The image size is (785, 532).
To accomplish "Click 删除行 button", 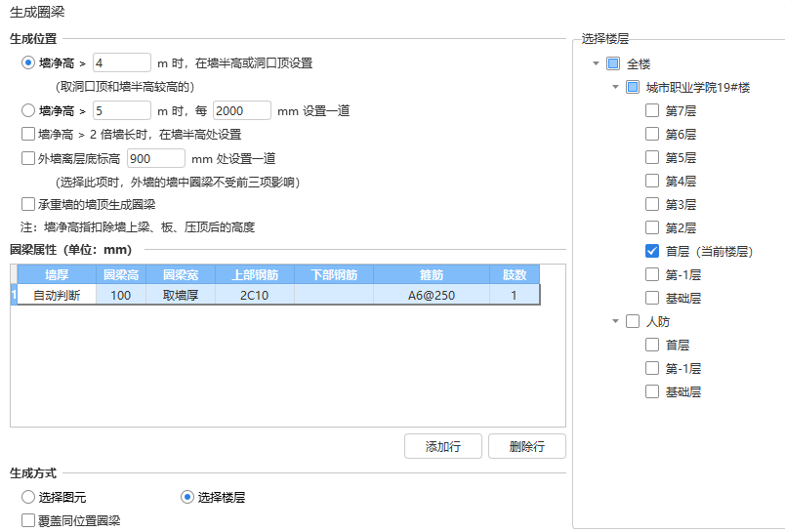I will pyautogui.click(x=527, y=446).
